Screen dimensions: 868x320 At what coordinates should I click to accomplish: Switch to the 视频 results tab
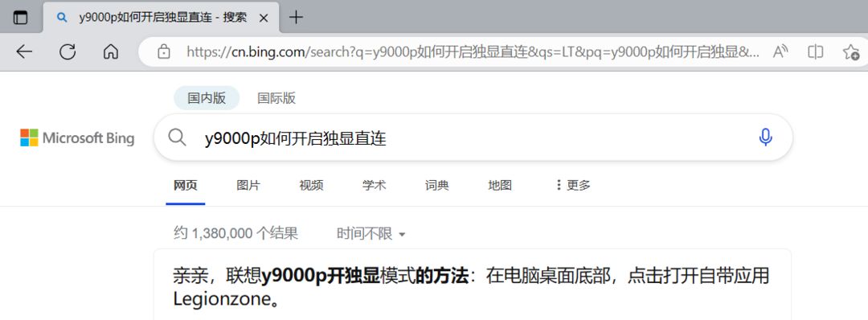pos(311,186)
